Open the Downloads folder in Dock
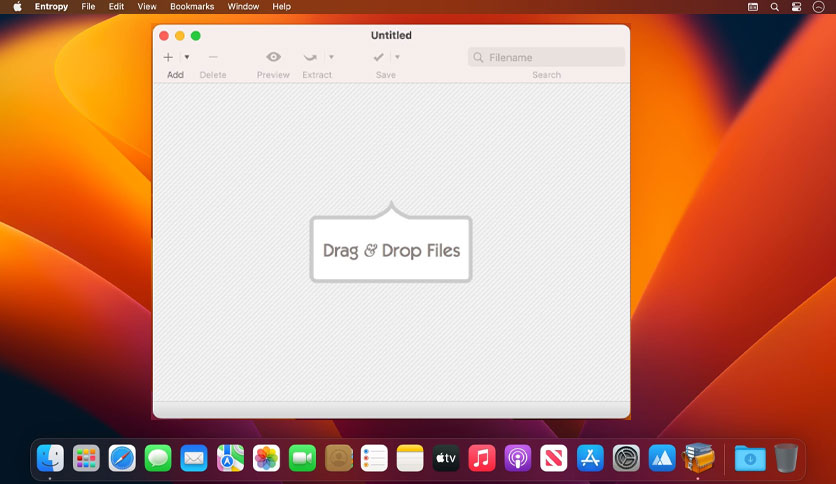The width and height of the screenshot is (836, 484). [750, 458]
